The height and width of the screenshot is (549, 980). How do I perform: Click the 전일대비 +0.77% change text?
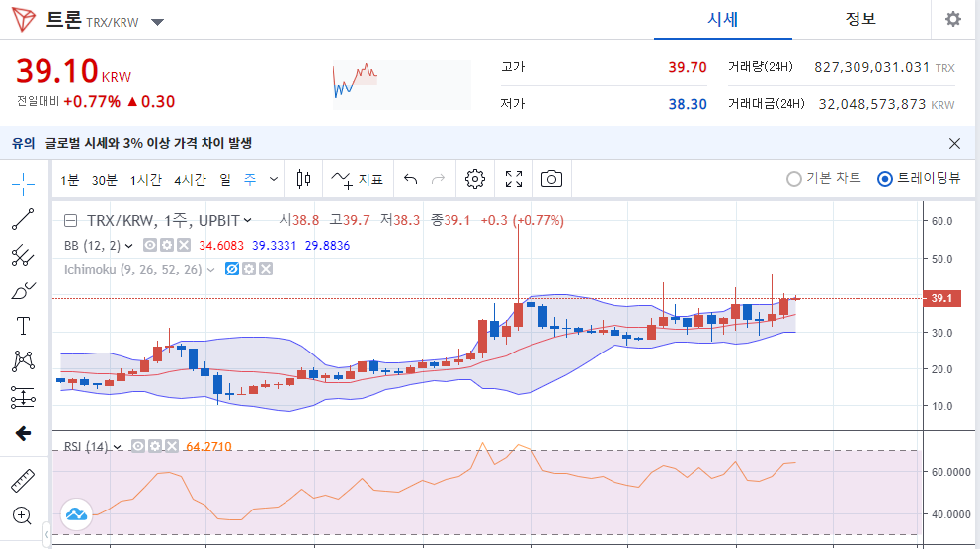click(92, 101)
